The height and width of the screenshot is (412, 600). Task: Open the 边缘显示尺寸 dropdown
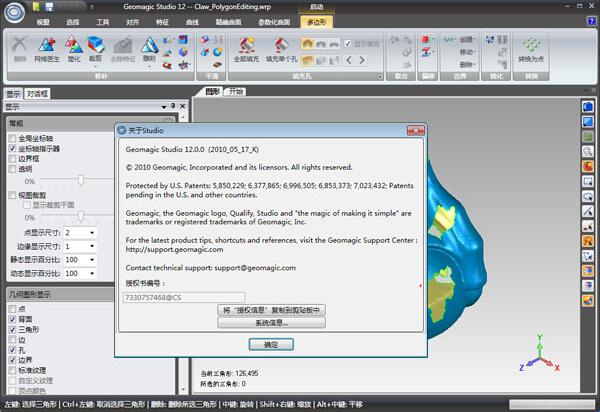(92, 246)
